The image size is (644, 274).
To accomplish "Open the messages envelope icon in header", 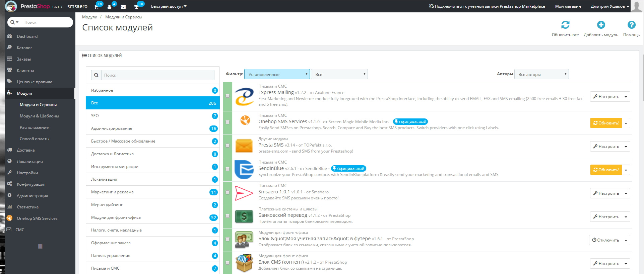I will (123, 7).
